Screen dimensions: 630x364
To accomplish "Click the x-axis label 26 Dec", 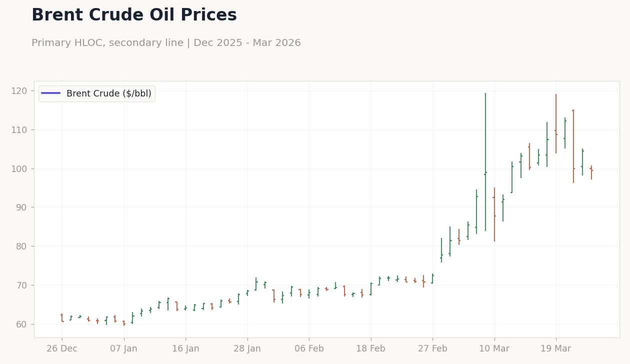I will click(x=62, y=349).
